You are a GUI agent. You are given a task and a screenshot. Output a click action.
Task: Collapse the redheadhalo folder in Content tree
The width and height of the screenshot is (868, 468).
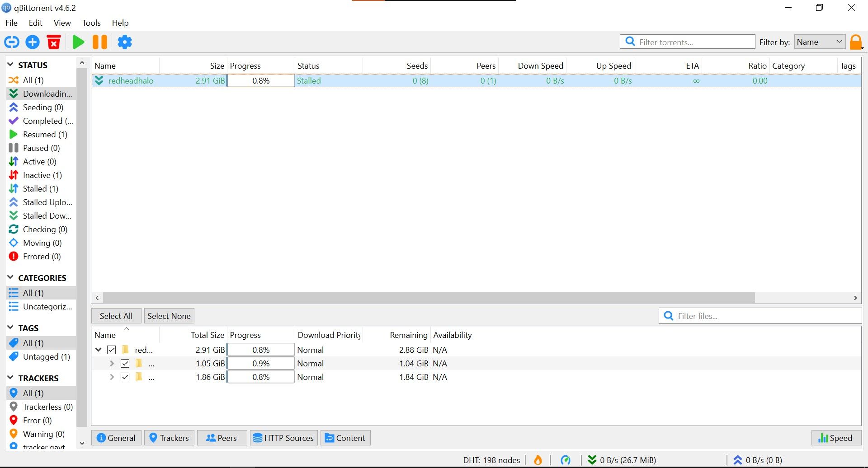99,349
